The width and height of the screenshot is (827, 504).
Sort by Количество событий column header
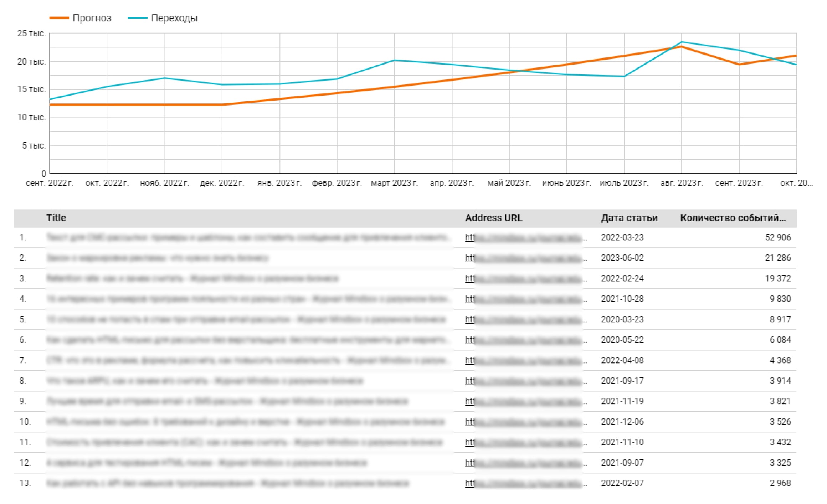[x=733, y=218]
